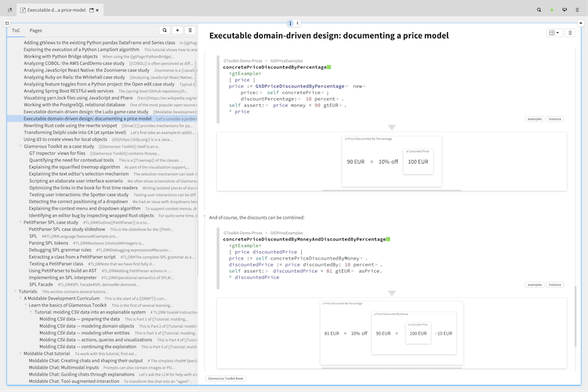Image resolution: width=588 pixels, height=392 pixels.
Task: Collapse Learn the basics of Glamorous Toolkit node
Action: click(26, 305)
